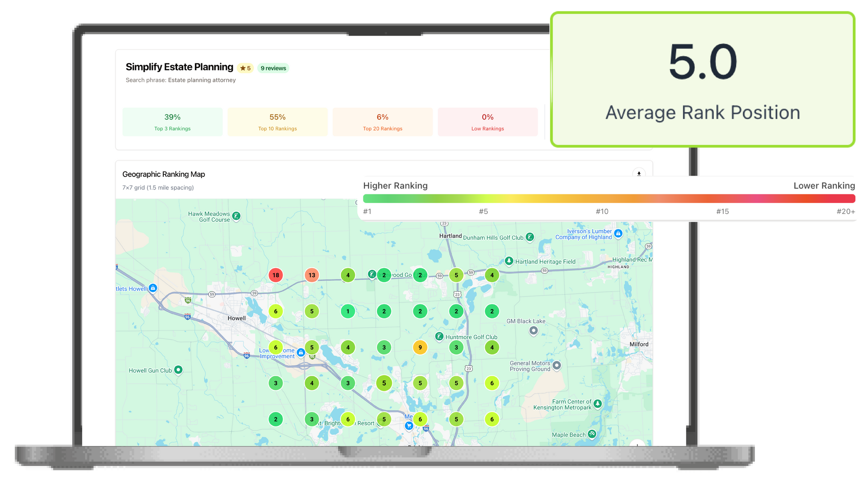Select the Outlets Howell shopping pin icon
The width and height of the screenshot is (868, 483).
pos(153,288)
